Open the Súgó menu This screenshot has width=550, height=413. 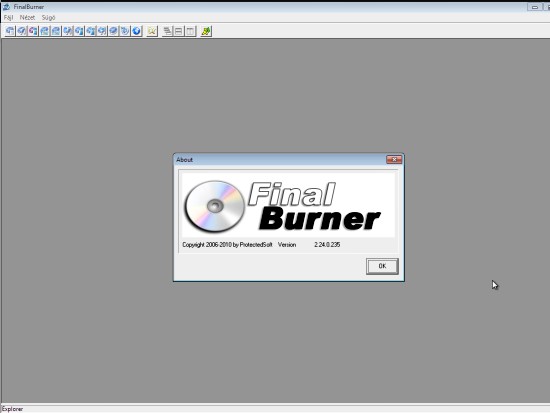48,18
